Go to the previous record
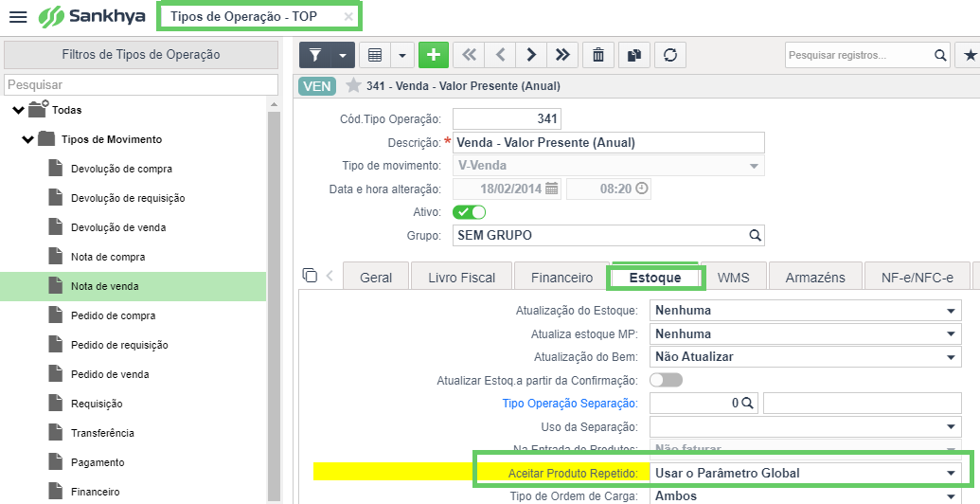The width and height of the screenshot is (980, 504). pyautogui.click(x=500, y=55)
